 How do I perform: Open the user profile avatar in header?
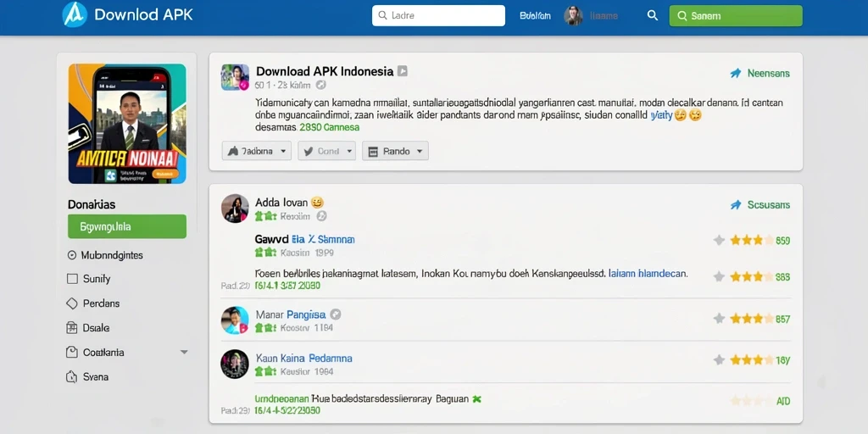574,16
